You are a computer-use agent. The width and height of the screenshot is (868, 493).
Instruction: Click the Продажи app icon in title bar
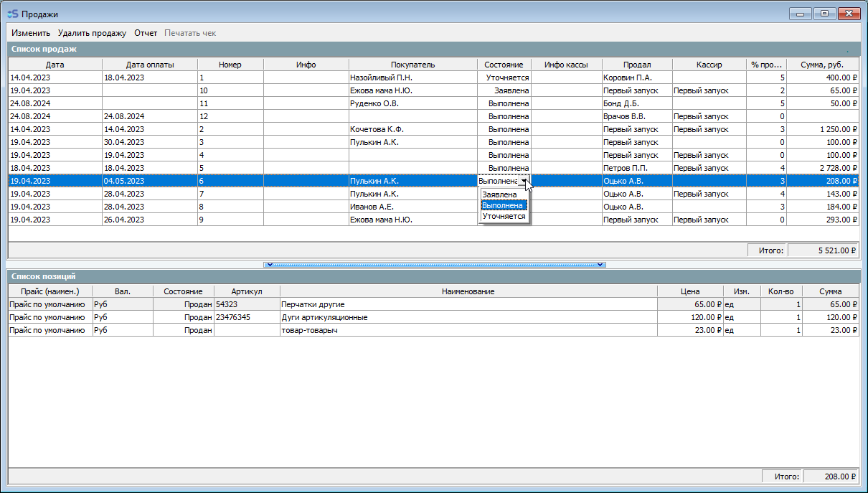click(12, 14)
